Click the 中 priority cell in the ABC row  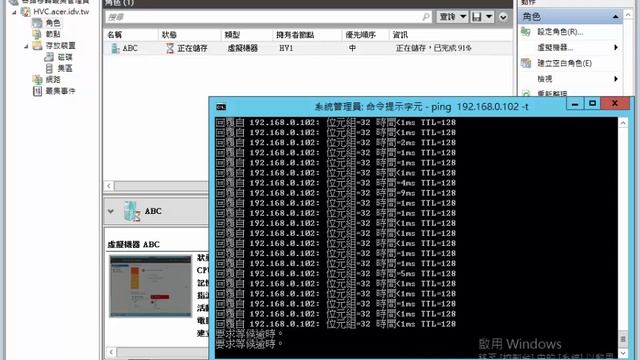click(352, 48)
